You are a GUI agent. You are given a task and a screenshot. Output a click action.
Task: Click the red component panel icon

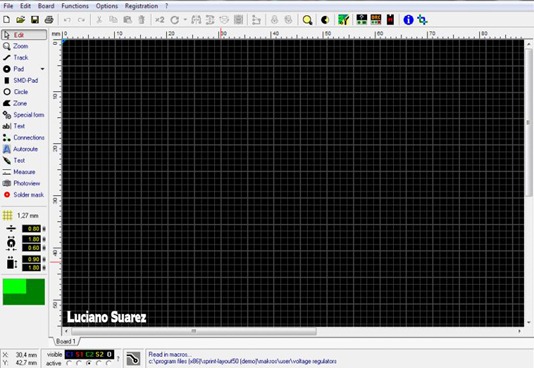point(390,20)
